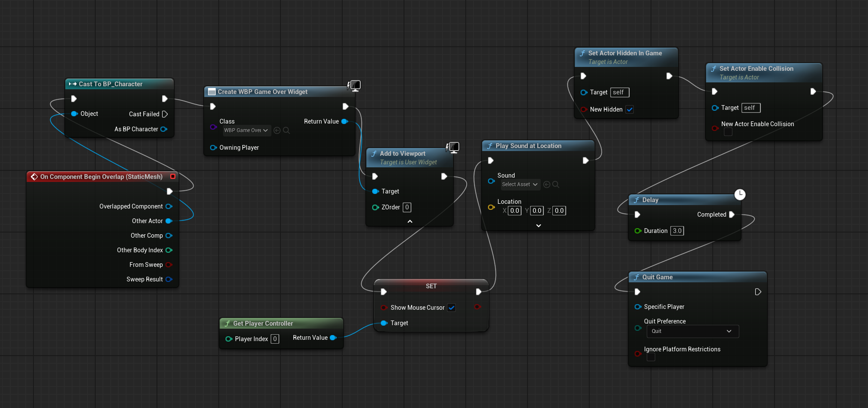Click the Location X value field

(515, 211)
